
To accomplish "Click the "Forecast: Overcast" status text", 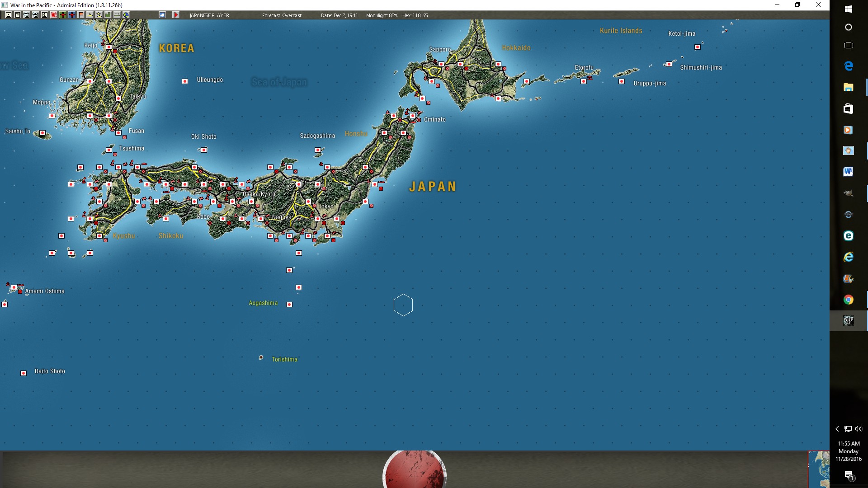I will pos(282,15).
